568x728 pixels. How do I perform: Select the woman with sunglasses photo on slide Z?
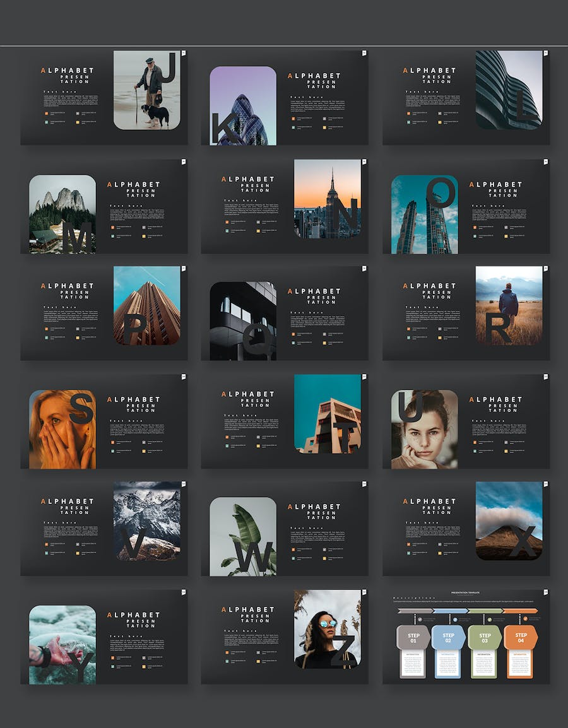point(328,629)
